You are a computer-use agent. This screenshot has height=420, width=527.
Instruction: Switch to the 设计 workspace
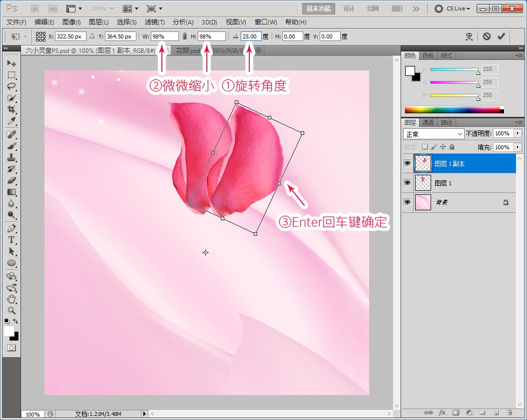[x=349, y=8]
